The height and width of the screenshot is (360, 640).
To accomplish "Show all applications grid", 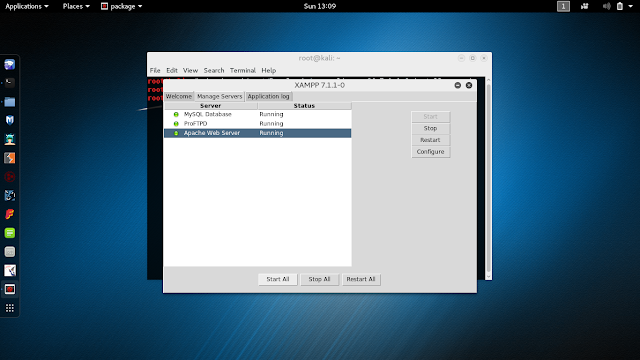I will point(9,308).
